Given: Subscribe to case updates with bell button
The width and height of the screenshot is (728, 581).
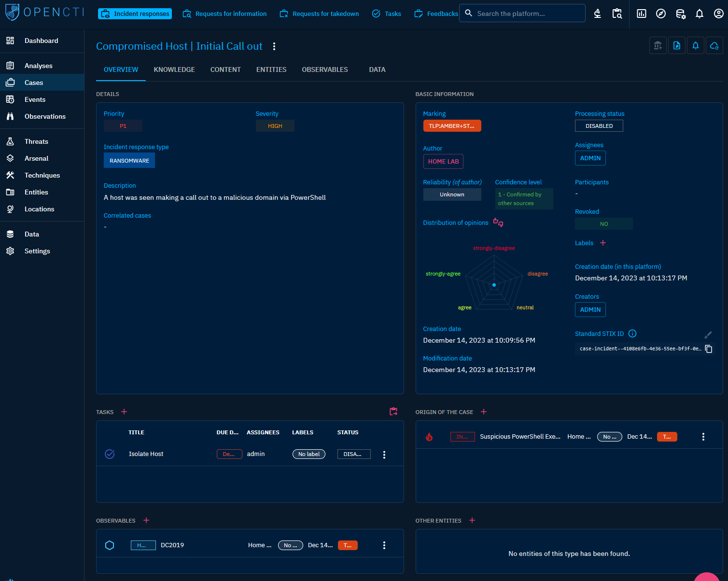Looking at the screenshot, I should click(x=696, y=46).
